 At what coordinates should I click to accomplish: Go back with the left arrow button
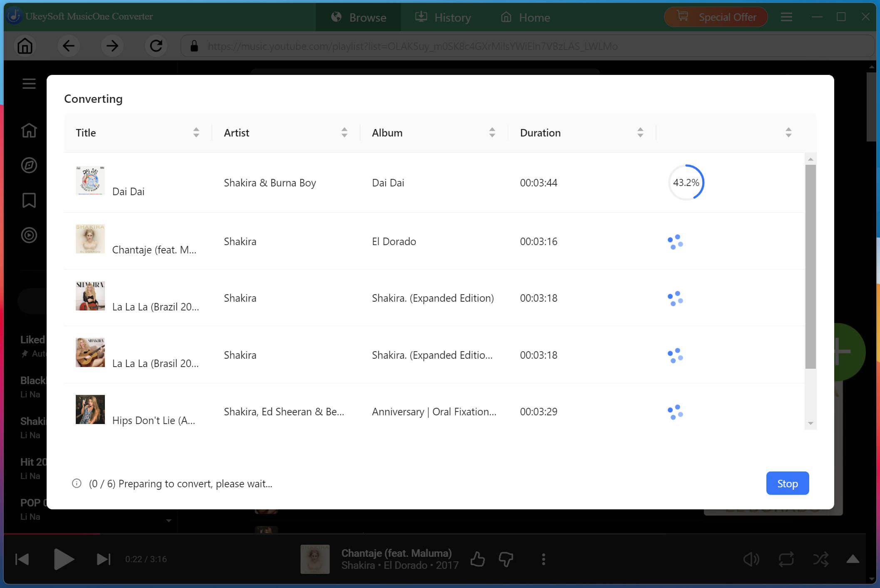(68, 46)
